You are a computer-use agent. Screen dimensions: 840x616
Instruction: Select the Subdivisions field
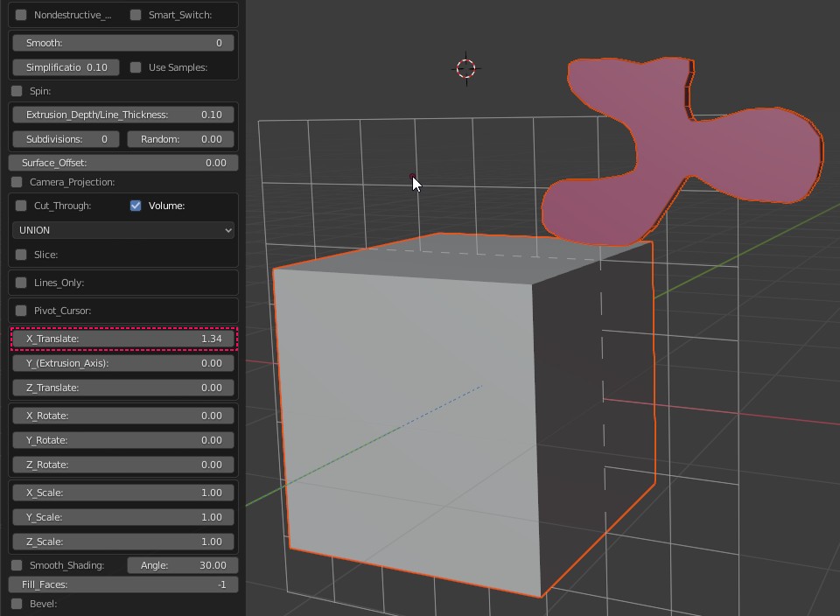[x=66, y=139]
